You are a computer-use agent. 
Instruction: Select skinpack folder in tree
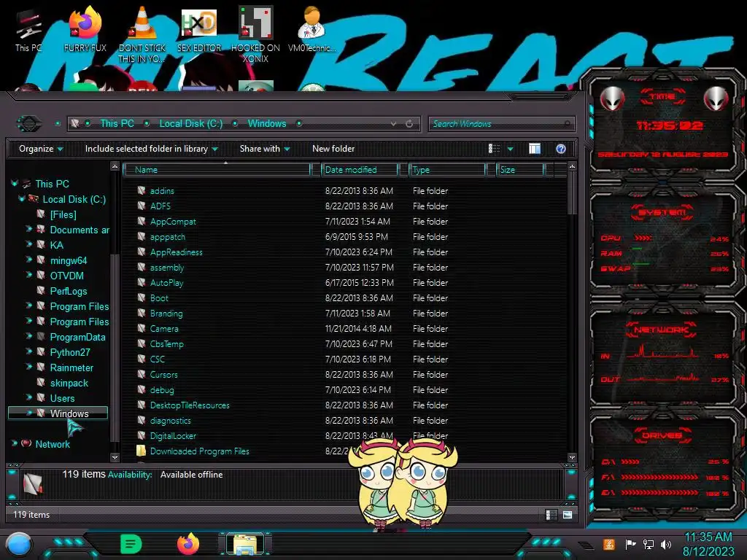click(x=69, y=383)
